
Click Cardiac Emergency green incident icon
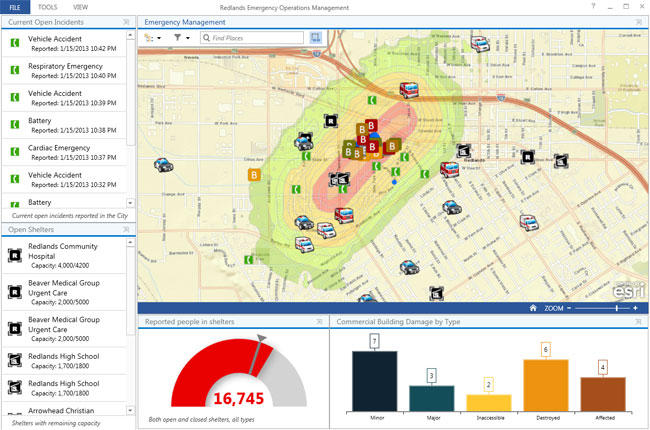(15, 151)
